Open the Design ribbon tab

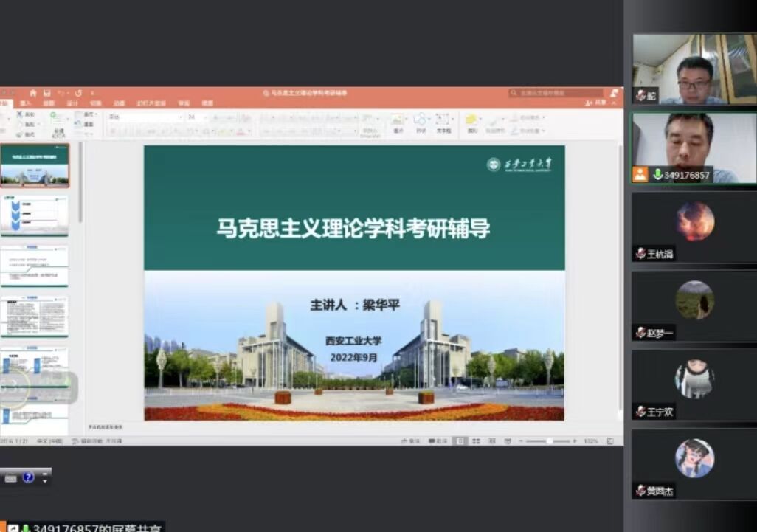pos(72,103)
